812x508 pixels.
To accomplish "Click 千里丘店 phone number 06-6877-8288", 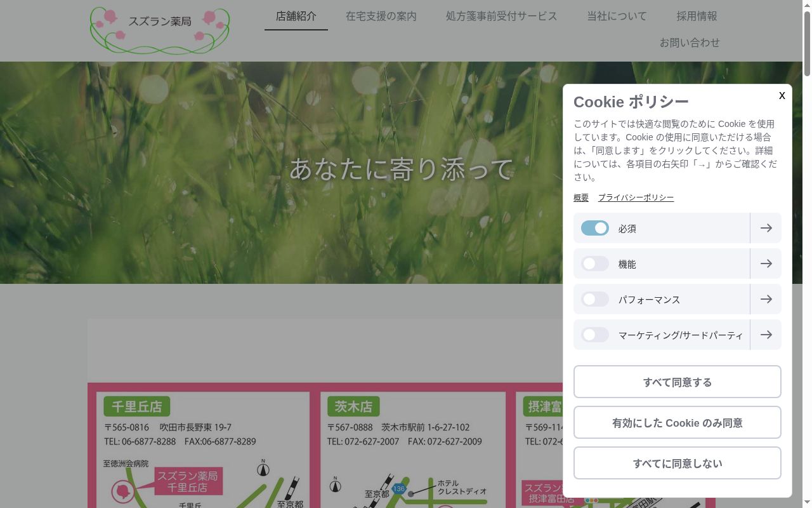I will coord(148,441).
